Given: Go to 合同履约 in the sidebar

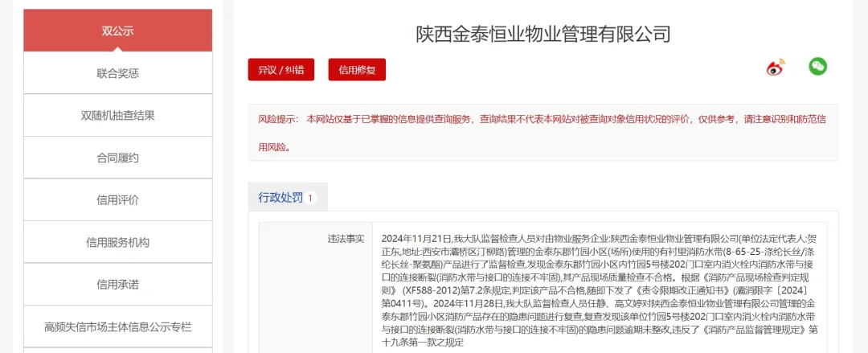Looking at the screenshot, I should [118, 158].
